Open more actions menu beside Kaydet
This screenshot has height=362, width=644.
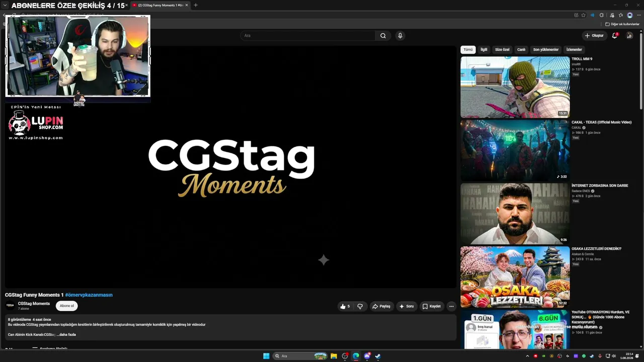pos(451,306)
